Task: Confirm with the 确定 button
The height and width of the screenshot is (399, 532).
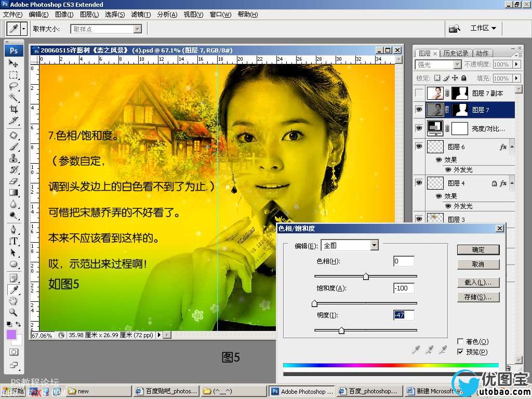Action: coord(478,250)
